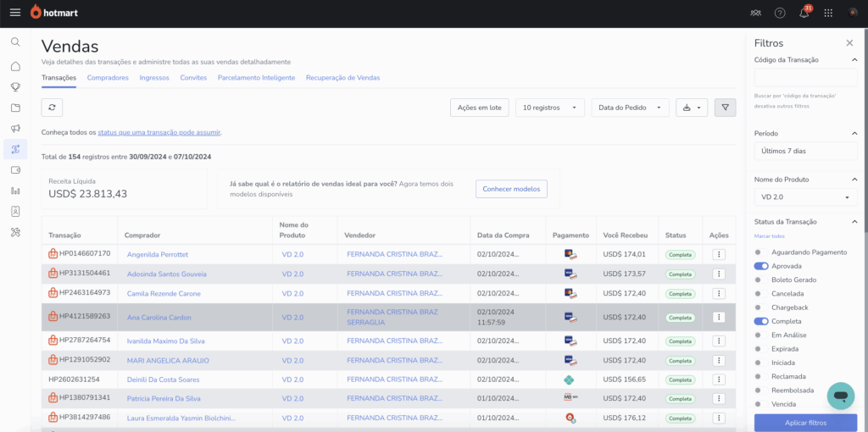The image size is (868, 432).
Task: Select the Transações tab
Action: (x=58, y=78)
